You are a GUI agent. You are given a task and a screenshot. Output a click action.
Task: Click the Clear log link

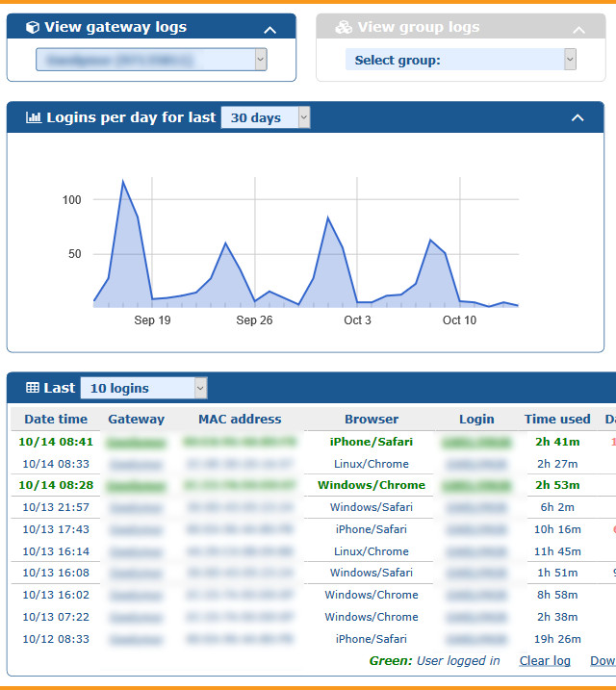[545, 660]
